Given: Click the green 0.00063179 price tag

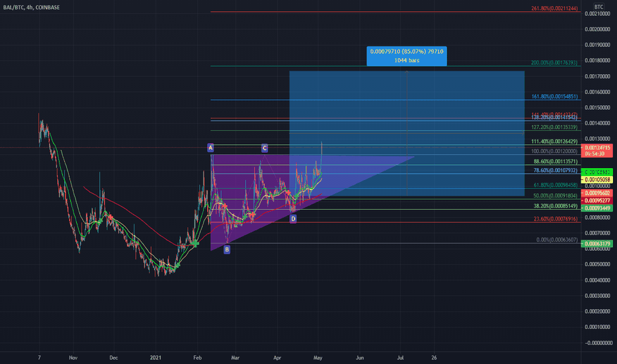Looking at the screenshot, I should pos(596,244).
